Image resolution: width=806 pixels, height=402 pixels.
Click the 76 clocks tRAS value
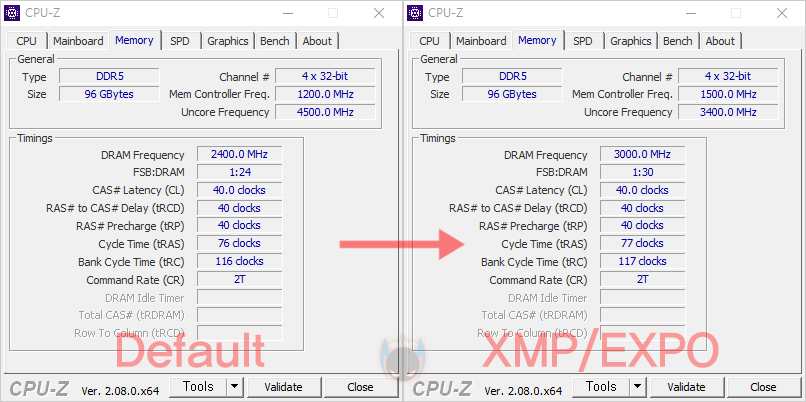point(240,243)
